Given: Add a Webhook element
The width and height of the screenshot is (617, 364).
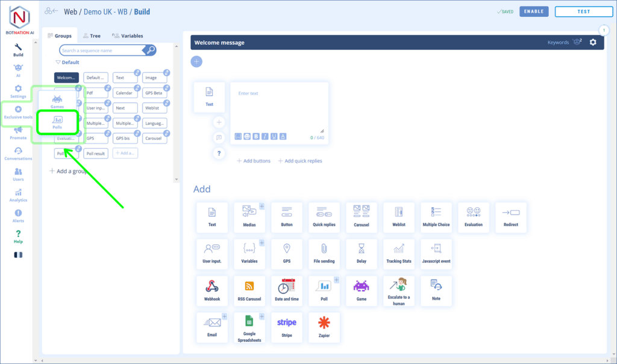Looking at the screenshot, I should coord(212,290).
